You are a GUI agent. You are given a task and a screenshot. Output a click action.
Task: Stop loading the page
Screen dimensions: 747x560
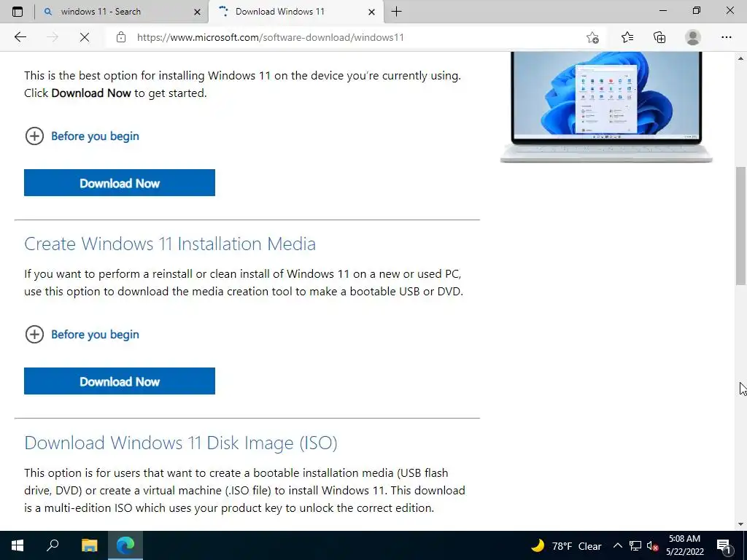pyautogui.click(x=85, y=37)
